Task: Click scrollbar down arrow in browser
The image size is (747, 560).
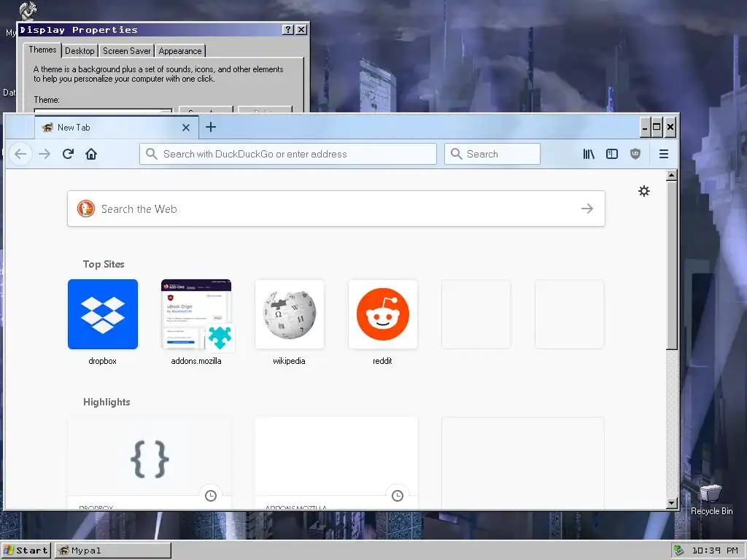Action: coord(672,503)
